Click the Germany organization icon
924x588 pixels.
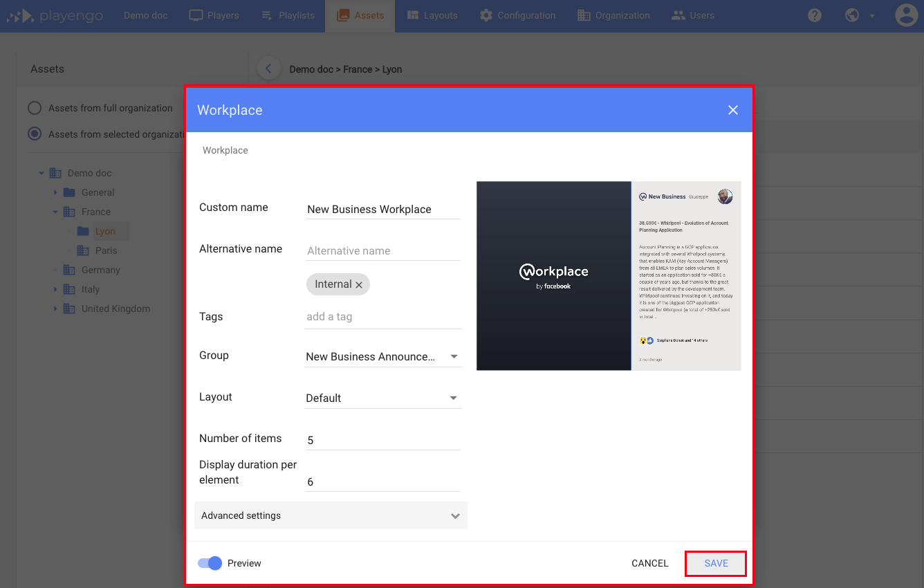pos(69,270)
